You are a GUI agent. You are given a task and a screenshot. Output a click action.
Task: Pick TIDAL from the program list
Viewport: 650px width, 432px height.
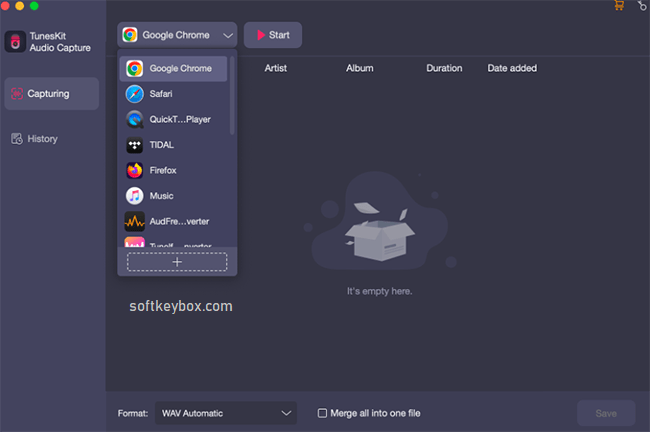pyautogui.click(x=173, y=145)
